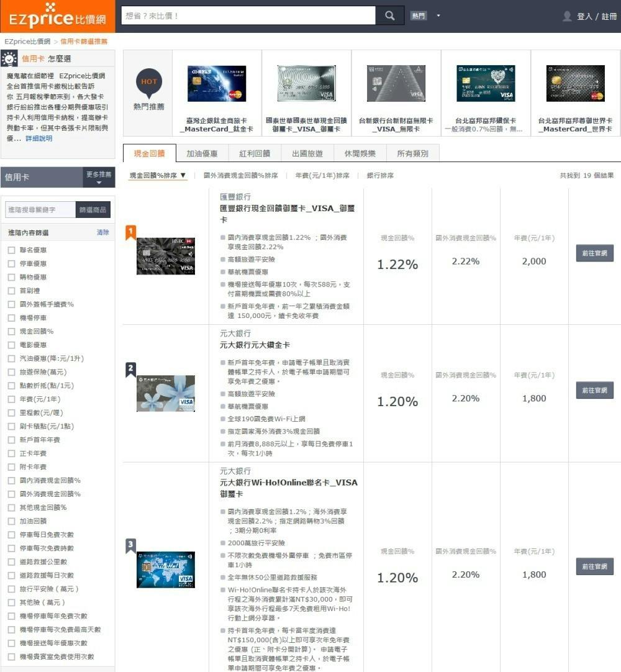This screenshot has height=672, width=621.
Task: Click 信用卡篩選推薦 breadcrumb link
Action: [84, 42]
